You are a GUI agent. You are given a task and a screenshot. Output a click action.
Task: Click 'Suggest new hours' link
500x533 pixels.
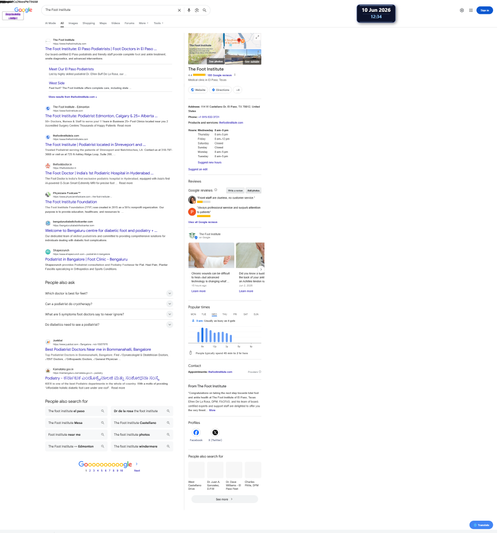point(209,162)
